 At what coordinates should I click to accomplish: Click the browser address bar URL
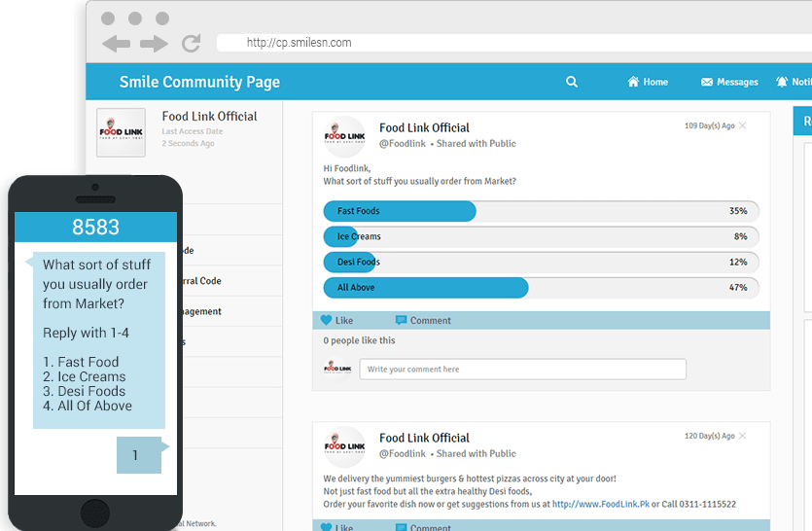(300, 43)
